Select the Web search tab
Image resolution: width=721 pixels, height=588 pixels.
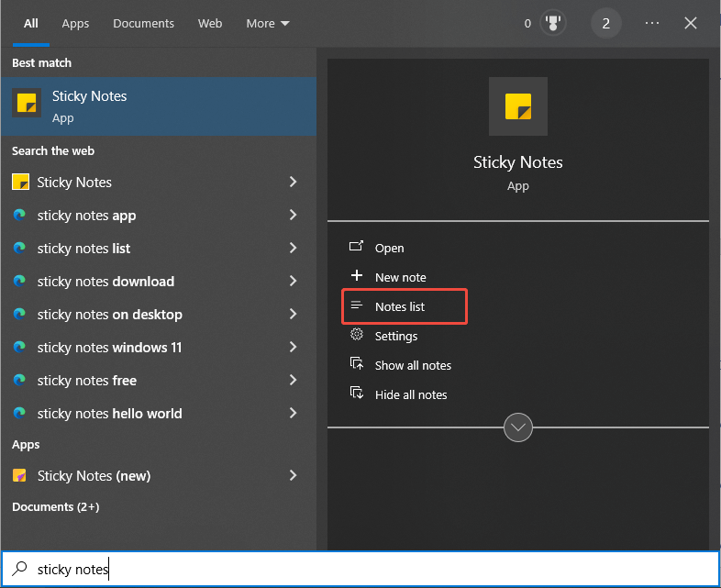click(x=210, y=24)
